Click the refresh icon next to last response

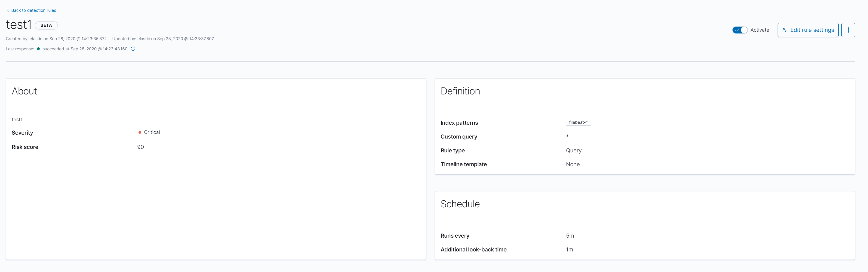point(133,49)
